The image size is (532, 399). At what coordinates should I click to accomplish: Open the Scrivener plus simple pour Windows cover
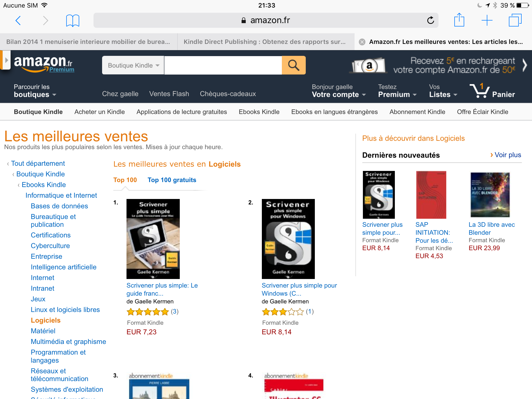(x=288, y=239)
